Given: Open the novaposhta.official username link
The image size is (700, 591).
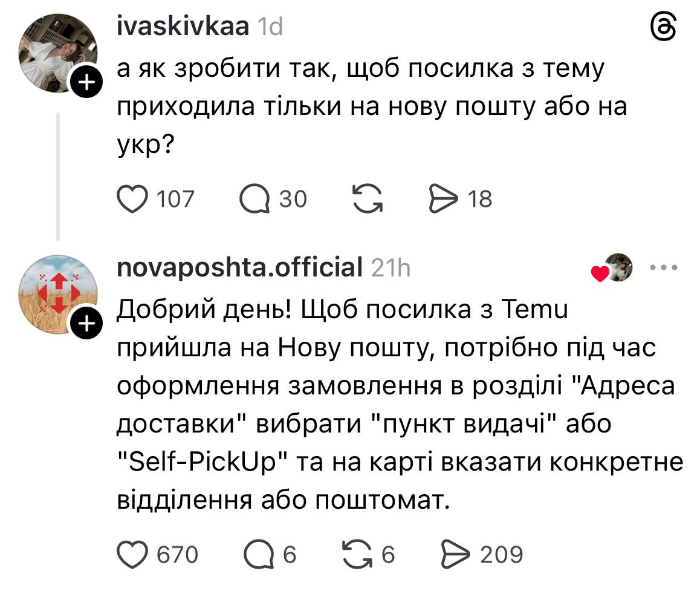Looking at the screenshot, I should point(239,267).
